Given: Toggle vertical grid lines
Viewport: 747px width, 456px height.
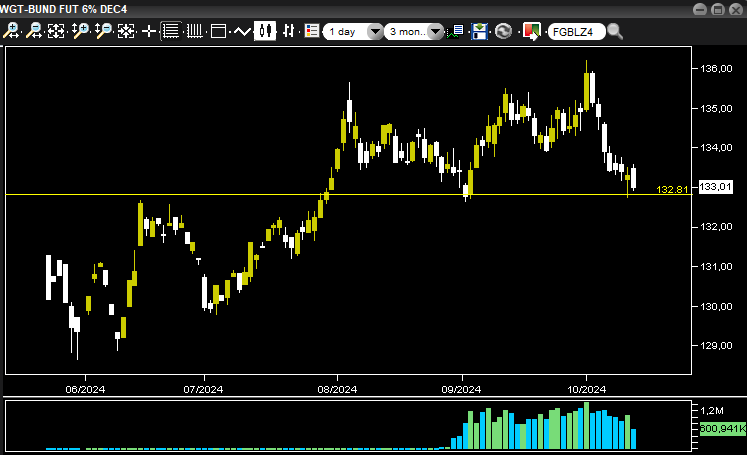Looking at the screenshot, I should coord(194,31).
